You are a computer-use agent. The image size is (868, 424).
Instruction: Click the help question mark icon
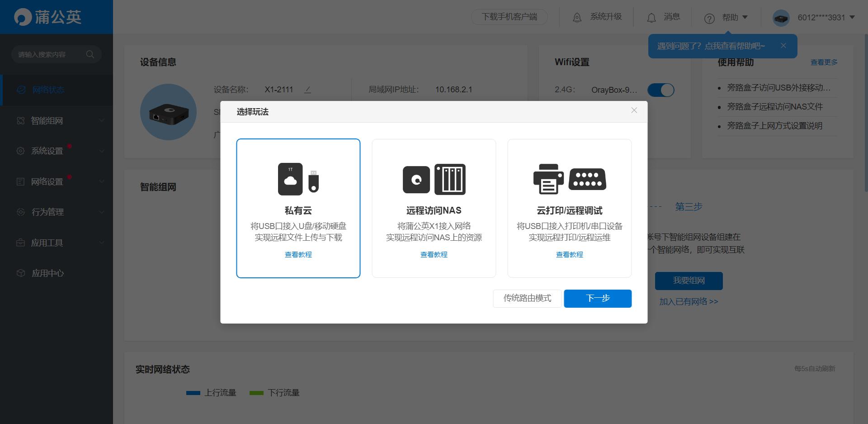tap(709, 18)
